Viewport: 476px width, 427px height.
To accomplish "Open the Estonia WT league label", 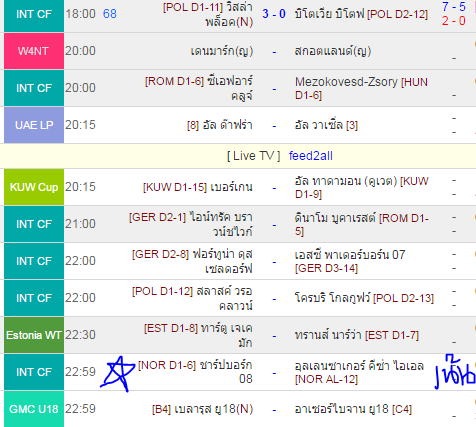I will 34,335.
